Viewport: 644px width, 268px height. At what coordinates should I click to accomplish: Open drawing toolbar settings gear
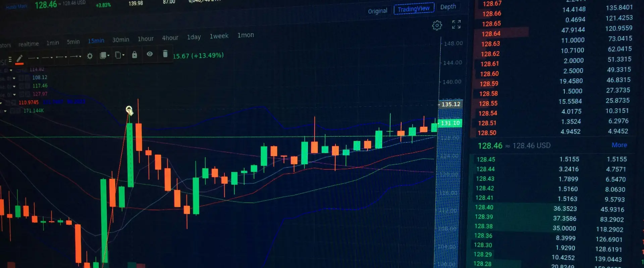(x=90, y=56)
